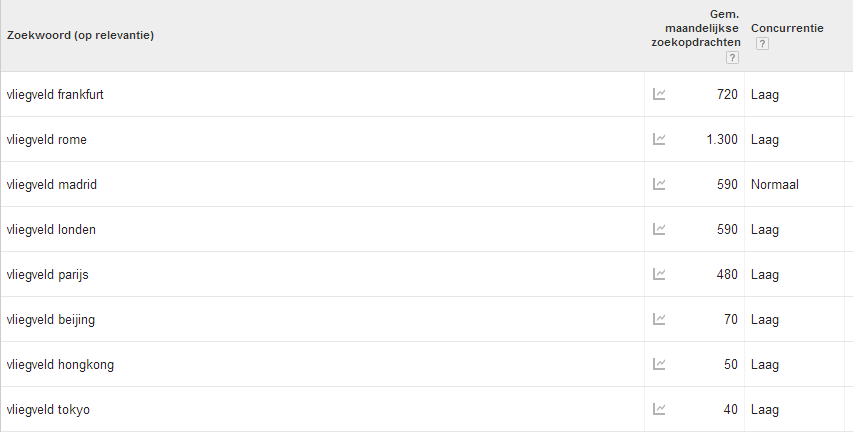The height and width of the screenshot is (432, 853).
Task: Sort by Zoekwoord (op relevantie) header
Action: pyautogui.click(x=81, y=35)
